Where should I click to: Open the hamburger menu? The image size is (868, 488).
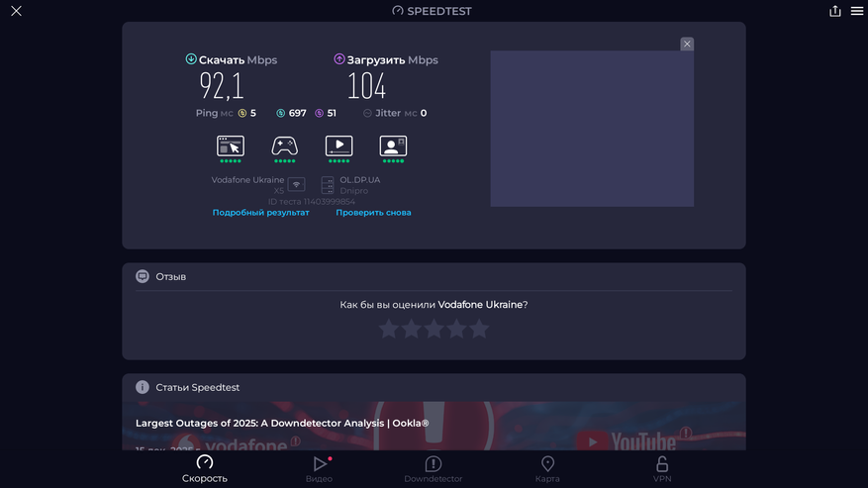(x=857, y=11)
